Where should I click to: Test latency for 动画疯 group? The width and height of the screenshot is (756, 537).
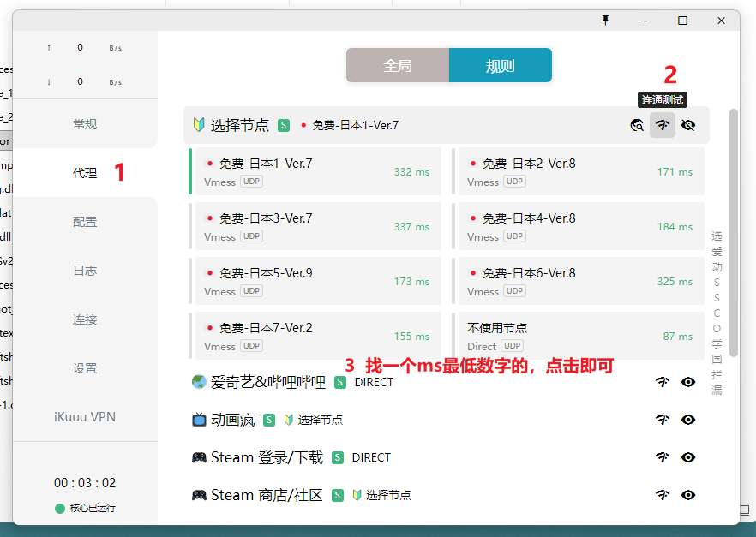pyautogui.click(x=662, y=420)
